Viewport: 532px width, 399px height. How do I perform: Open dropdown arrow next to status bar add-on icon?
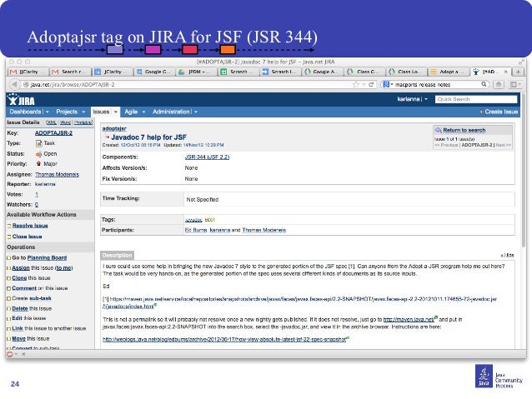[17, 354]
